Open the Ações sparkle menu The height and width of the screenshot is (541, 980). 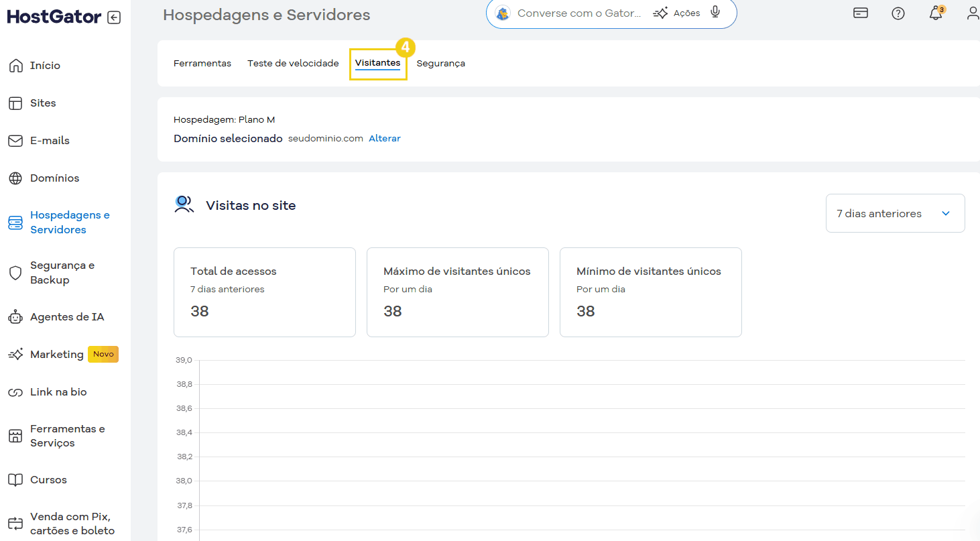pos(676,13)
